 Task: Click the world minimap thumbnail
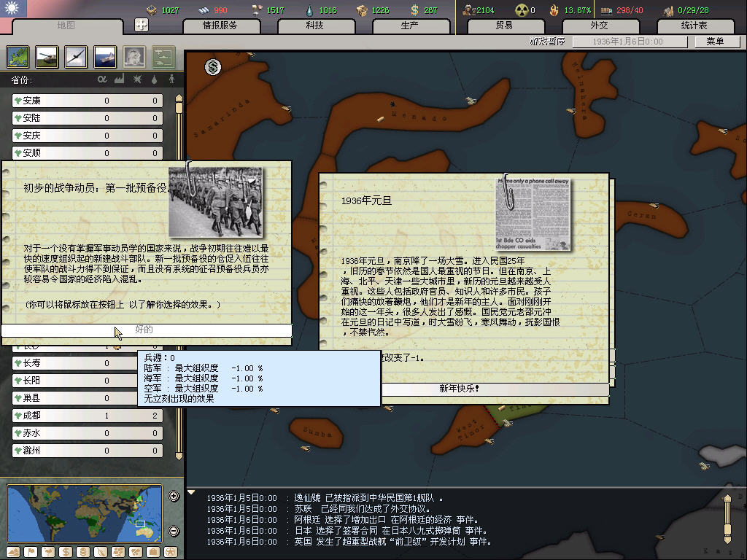pyautogui.click(x=85, y=513)
